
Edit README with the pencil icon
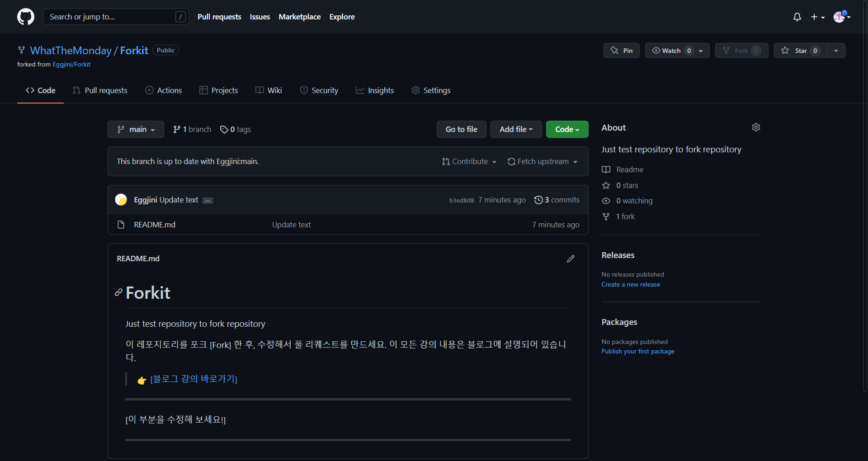click(x=571, y=259)
